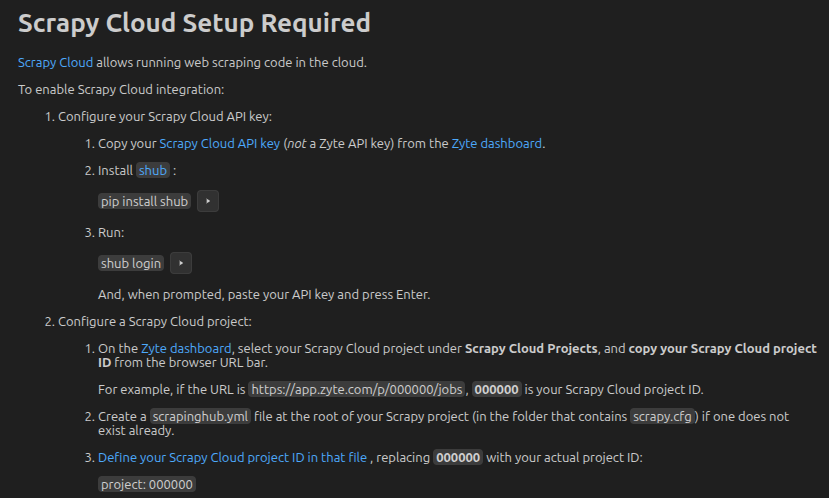
Task: Run the pip install shub command
Action: (x=208, y=201)
